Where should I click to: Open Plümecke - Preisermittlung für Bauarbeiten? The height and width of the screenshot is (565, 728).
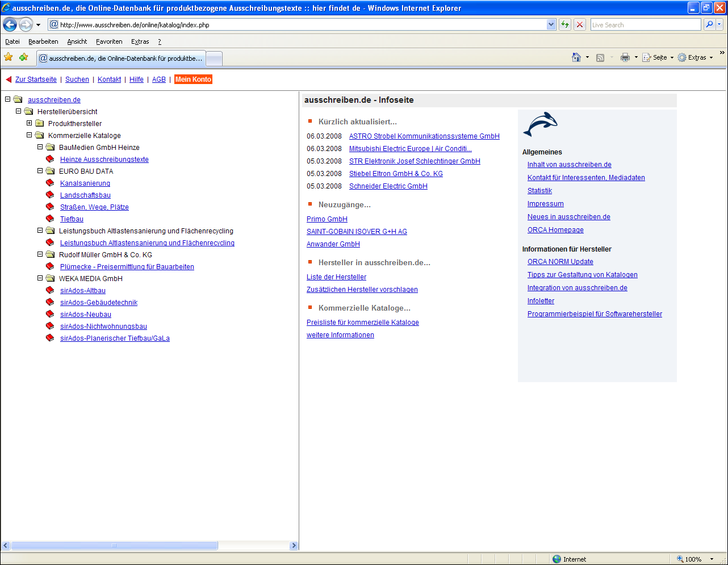(x=127, y=267)
